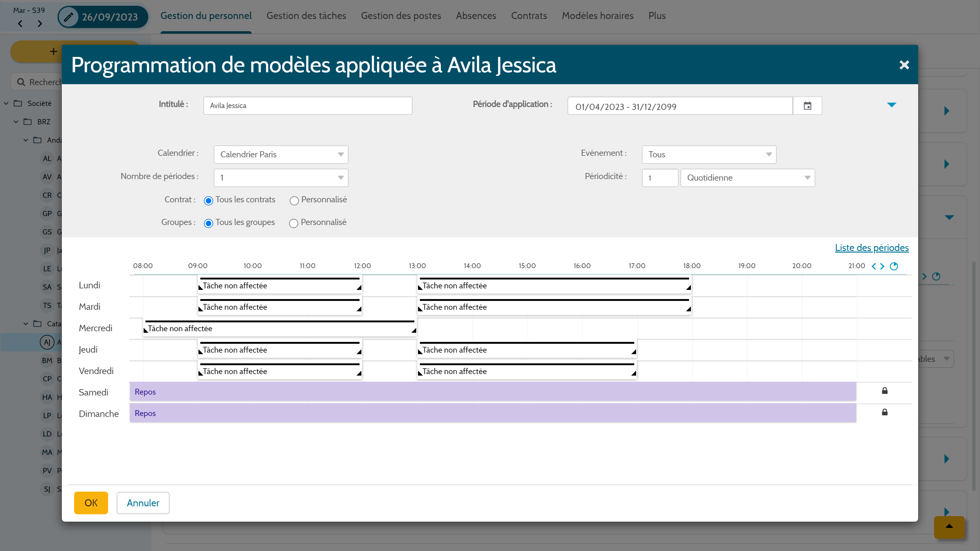Image resolution: width=980 pixels, height=551 pixels.
Task: Select the GS avatar in employee list
Action: 47,232
